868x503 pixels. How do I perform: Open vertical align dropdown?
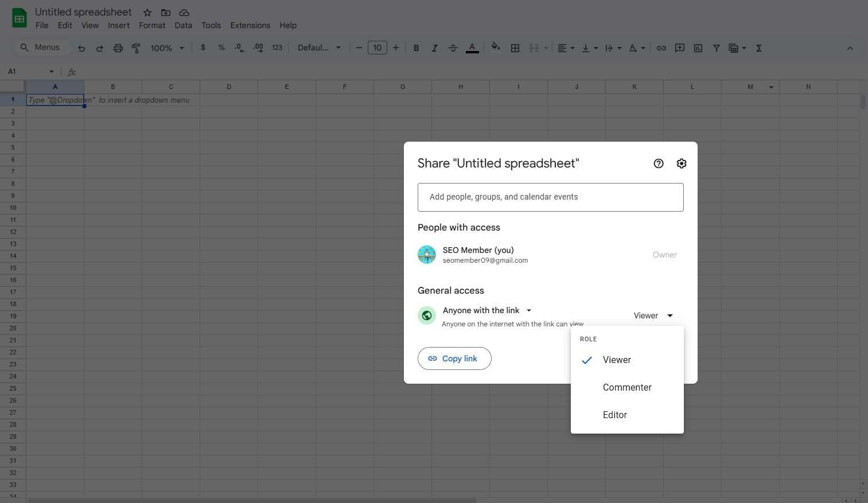(590, 48)
